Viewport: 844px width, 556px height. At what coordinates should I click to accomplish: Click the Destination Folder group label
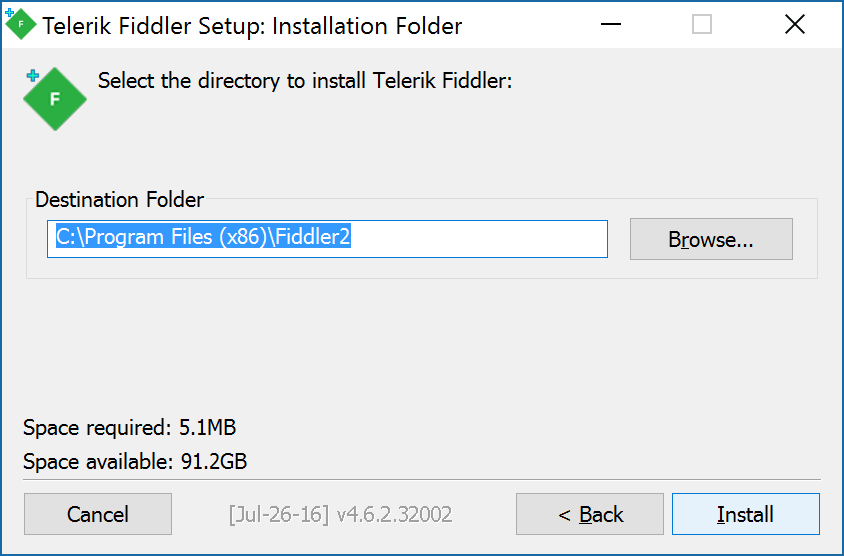119,200
